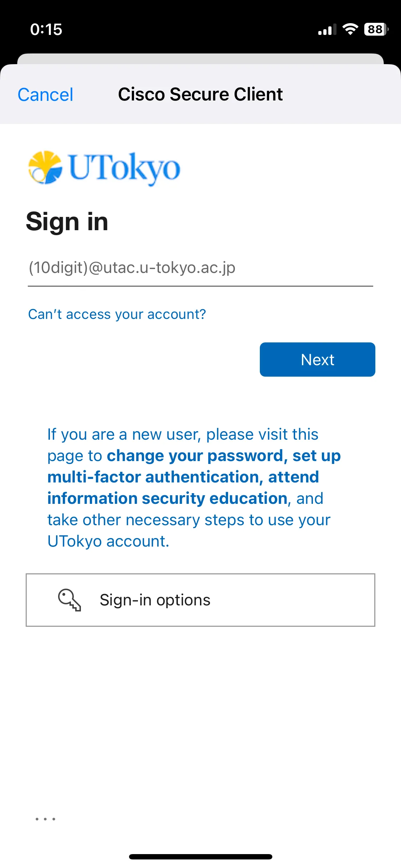The height and width of the screenshot is (868, 401).
Task: Tap the "UTokyo account." link ending
Action: pyautogui.click(x=108, y=541)
